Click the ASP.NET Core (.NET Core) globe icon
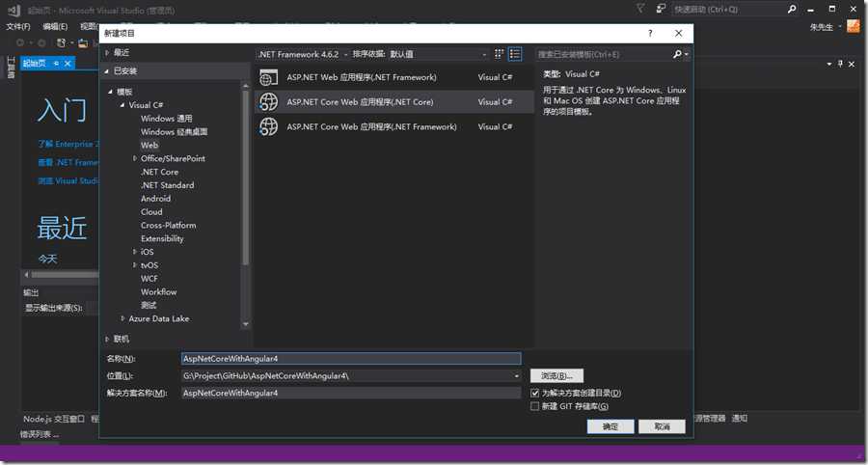This screenshot has width=868, height=465. [268, 102]
